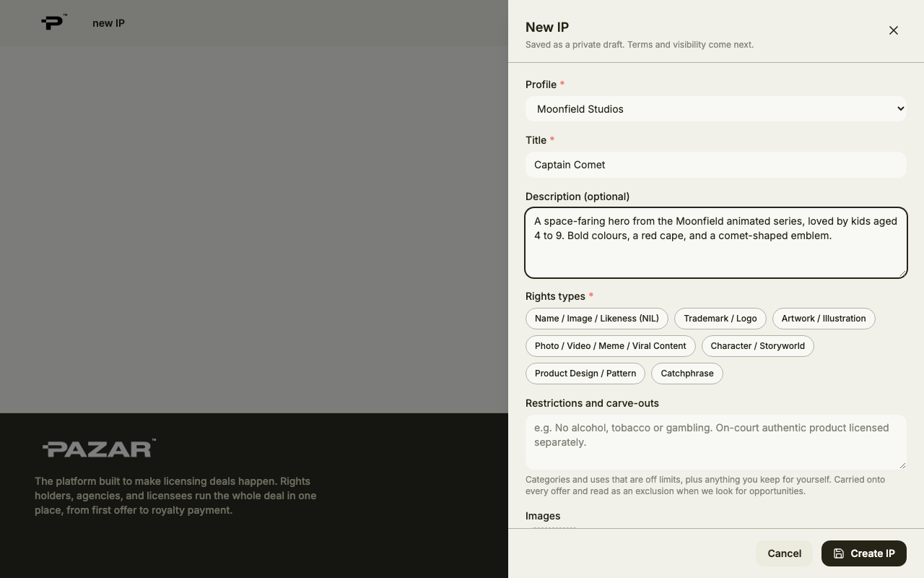Click the "Saved as a private draft" subtitle

pos(640,45)
